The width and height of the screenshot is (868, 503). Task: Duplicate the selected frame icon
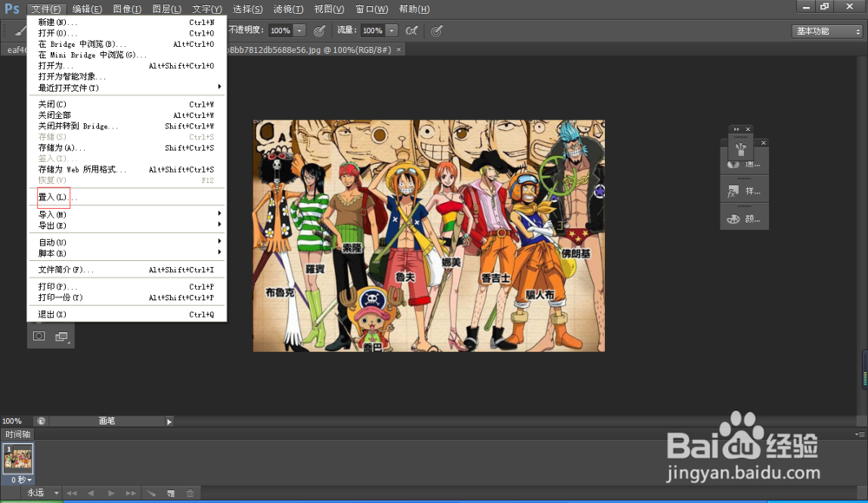(171, 493)
